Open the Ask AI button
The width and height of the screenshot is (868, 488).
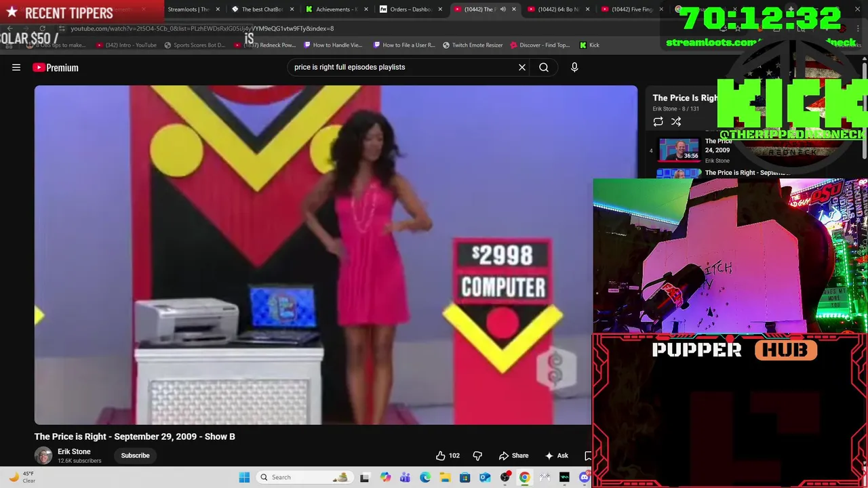click(557, 455)
